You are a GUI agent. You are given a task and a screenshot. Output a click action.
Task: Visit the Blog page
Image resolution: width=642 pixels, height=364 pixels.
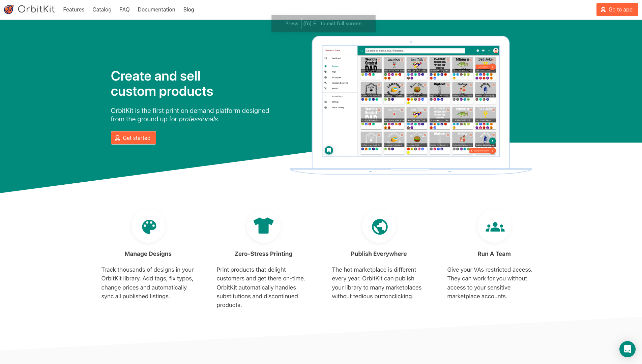[x=188, y=9]
